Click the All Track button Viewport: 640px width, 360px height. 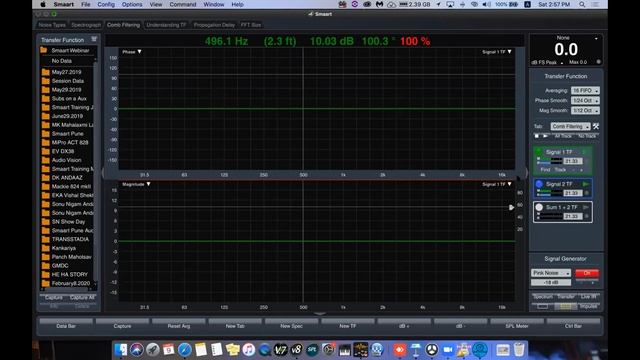coord(563,136)
